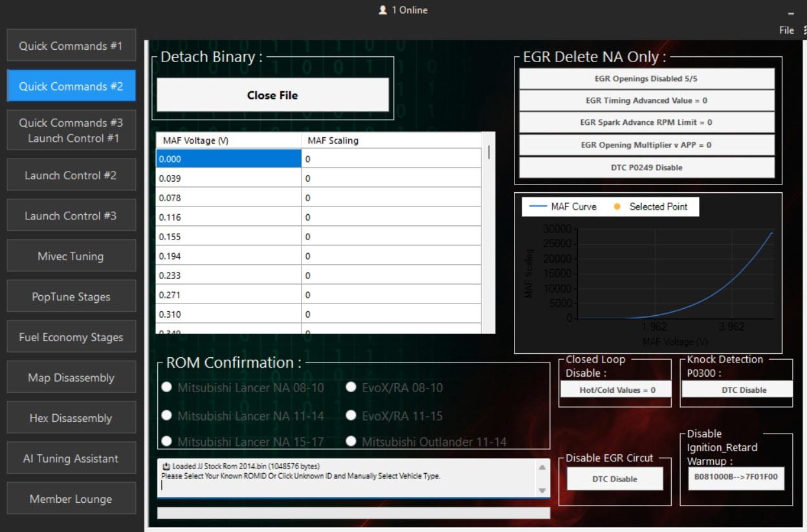Select Mitsubishi Outlander 11-14 radio button
This screenshot has height=532, width=807.
coord(351,441)
